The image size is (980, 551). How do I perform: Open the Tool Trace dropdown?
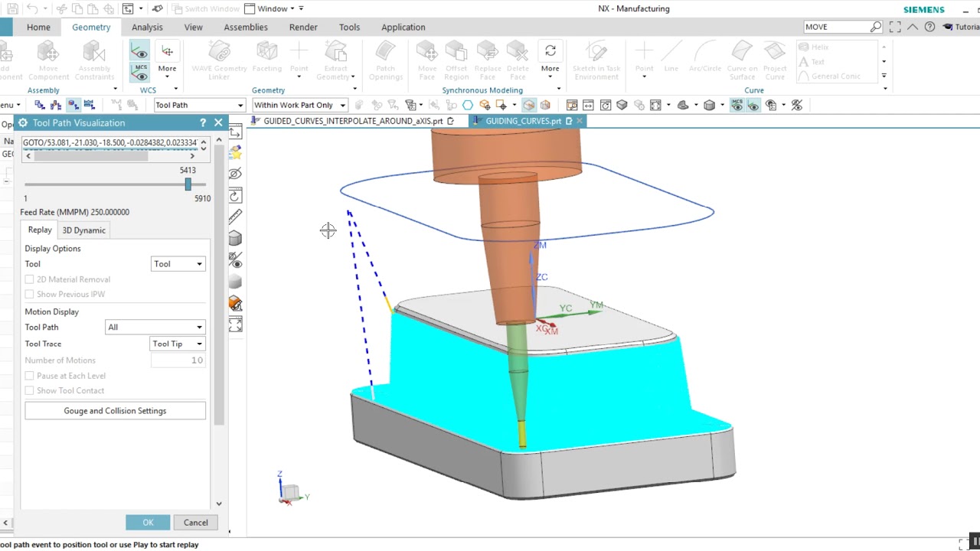(x=178, y=344)
